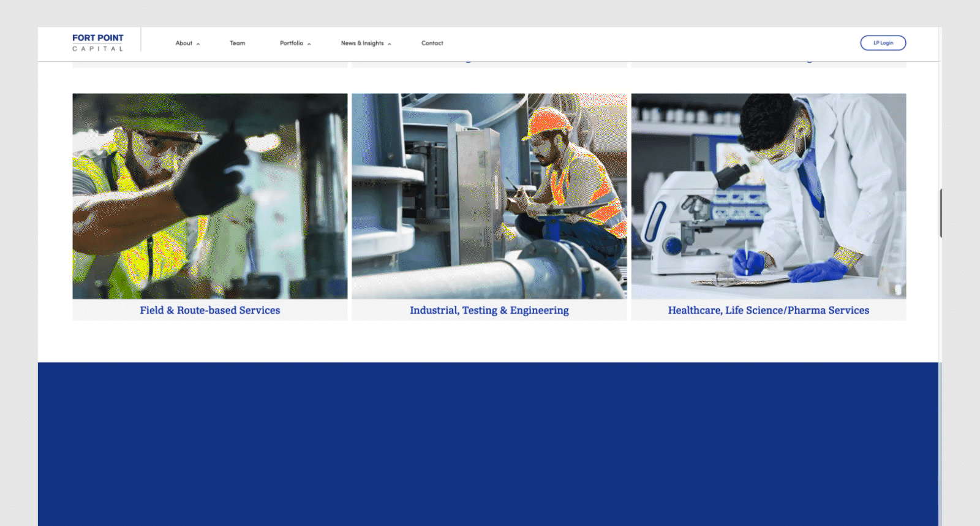This screenshot has height=526, width=980.
Task: Click the LP Login button
Action: coord(883,43)
